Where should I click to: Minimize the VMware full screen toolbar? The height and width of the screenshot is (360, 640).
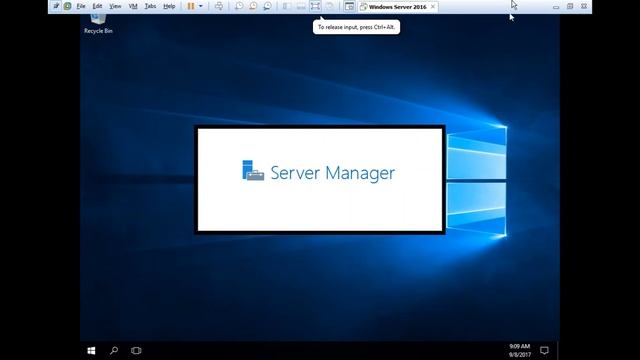(556, 7)
